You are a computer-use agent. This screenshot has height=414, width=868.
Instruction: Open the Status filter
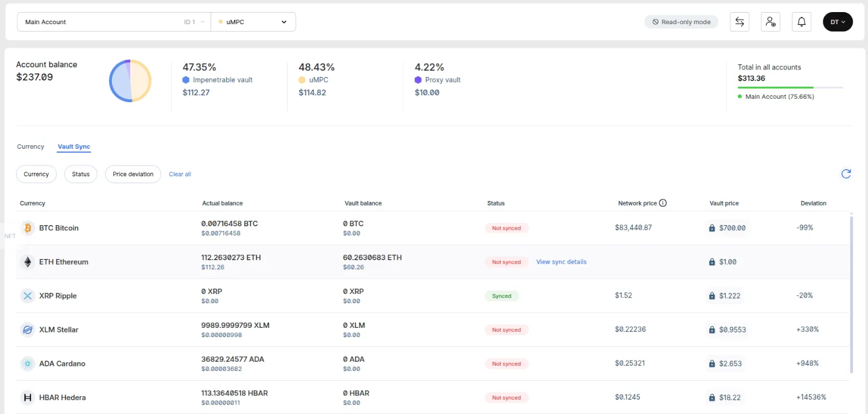pos(81,174)
